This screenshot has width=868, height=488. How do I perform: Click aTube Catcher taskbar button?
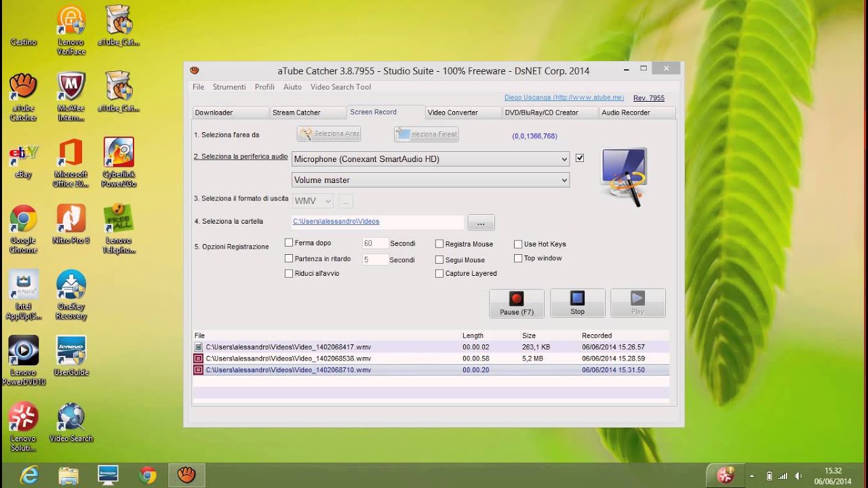[x=186, y=475]
